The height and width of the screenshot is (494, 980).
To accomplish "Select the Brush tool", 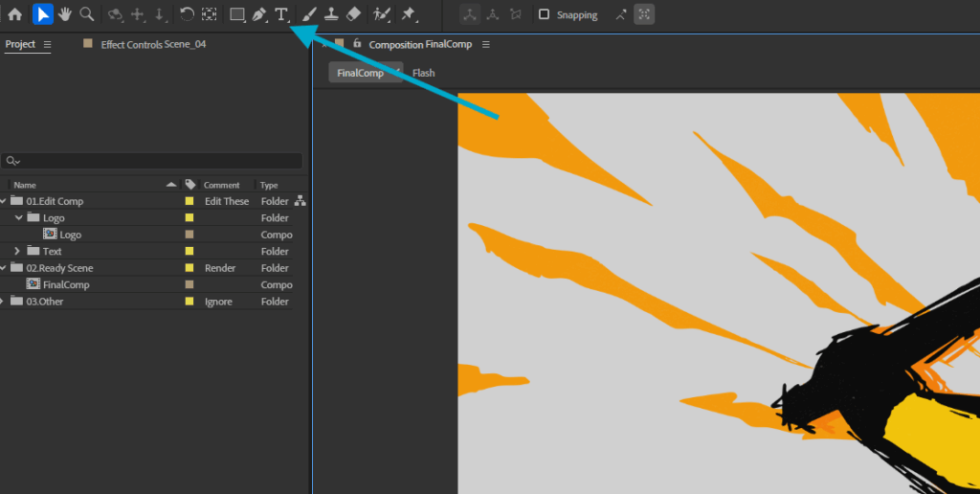I will pos(309,14).
